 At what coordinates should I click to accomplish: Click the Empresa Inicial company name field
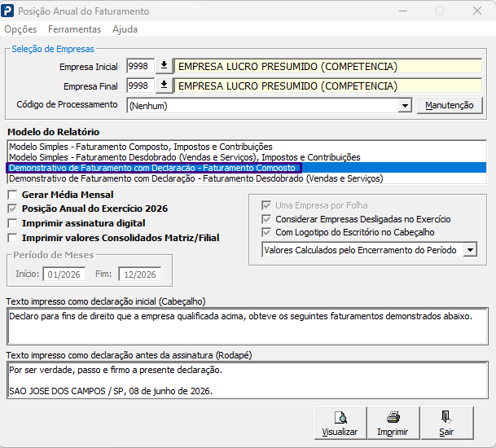328,67
